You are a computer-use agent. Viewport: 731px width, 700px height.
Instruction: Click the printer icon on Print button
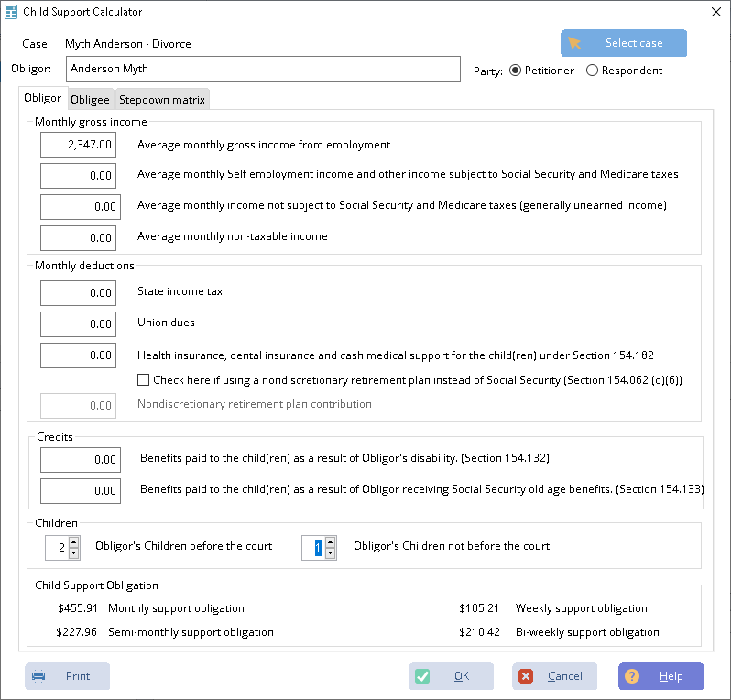(x=38, y=676)
